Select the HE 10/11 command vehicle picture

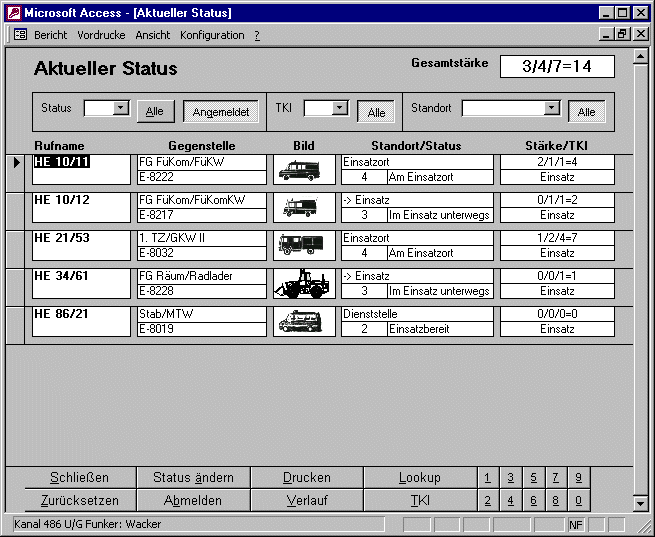[x=304, y=170]
